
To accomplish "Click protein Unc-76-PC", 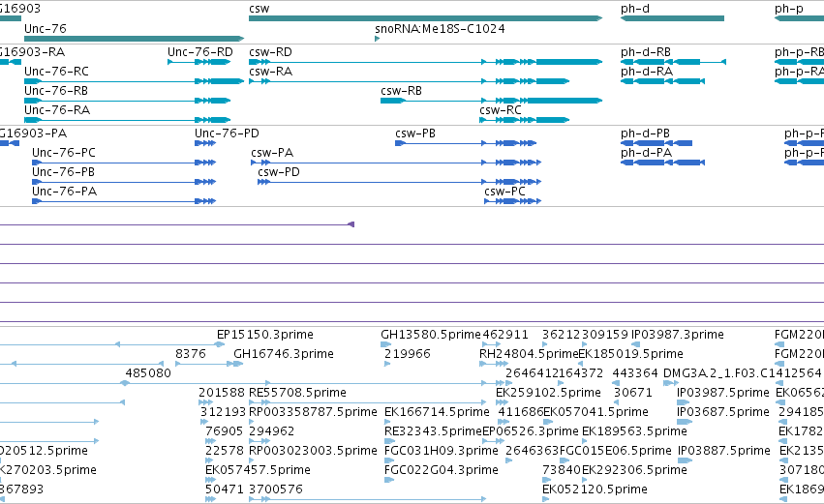I will coord(124,163).
